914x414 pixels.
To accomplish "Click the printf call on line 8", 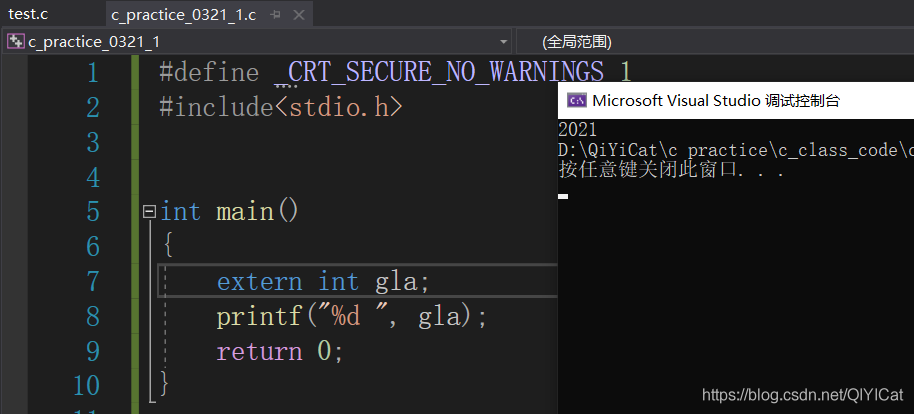I will pos(259,317).
